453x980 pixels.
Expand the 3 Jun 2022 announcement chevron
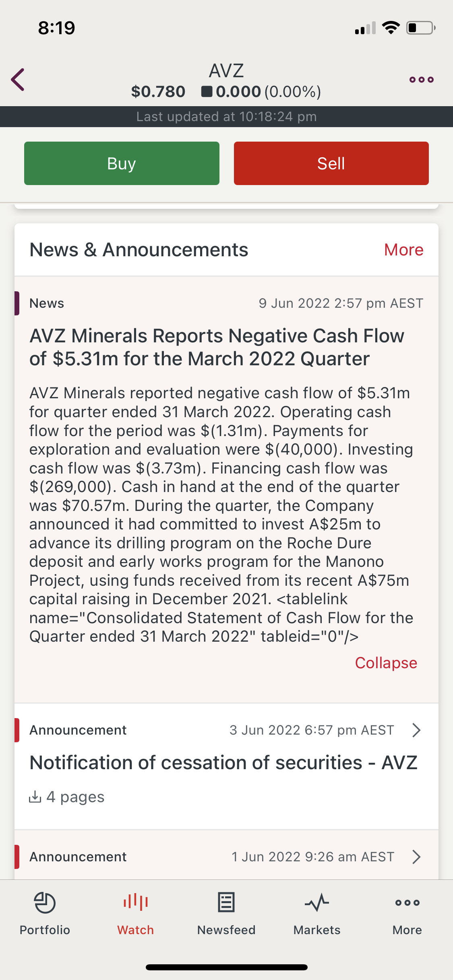(416, 730)
